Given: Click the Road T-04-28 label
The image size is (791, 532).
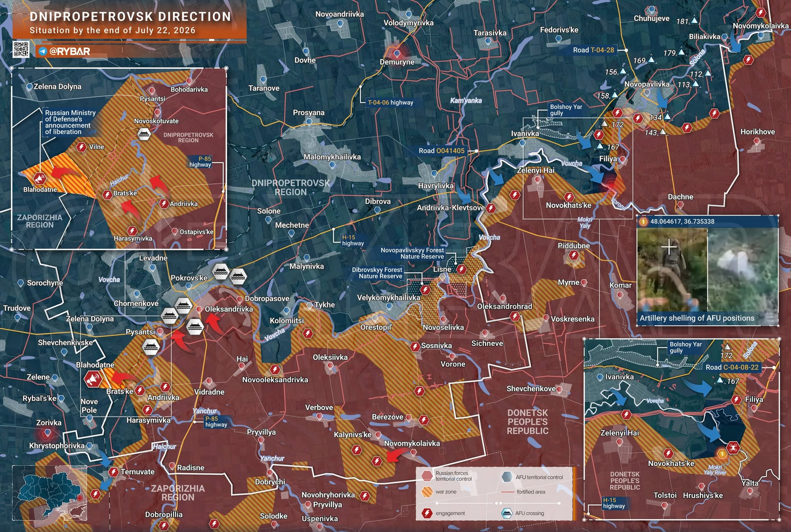Looking at the screenshot, I should tap(593, 50).
